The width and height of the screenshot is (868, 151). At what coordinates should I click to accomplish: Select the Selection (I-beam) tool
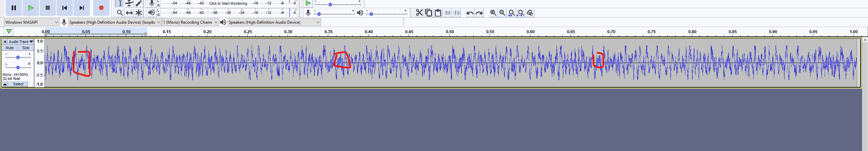click(x=120, y=3)
